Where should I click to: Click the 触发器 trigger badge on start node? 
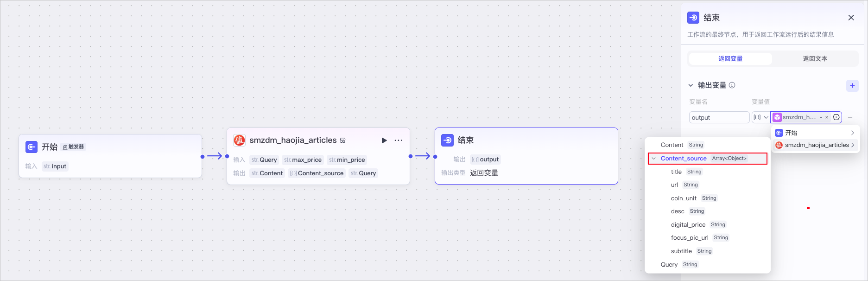point(73,147)
